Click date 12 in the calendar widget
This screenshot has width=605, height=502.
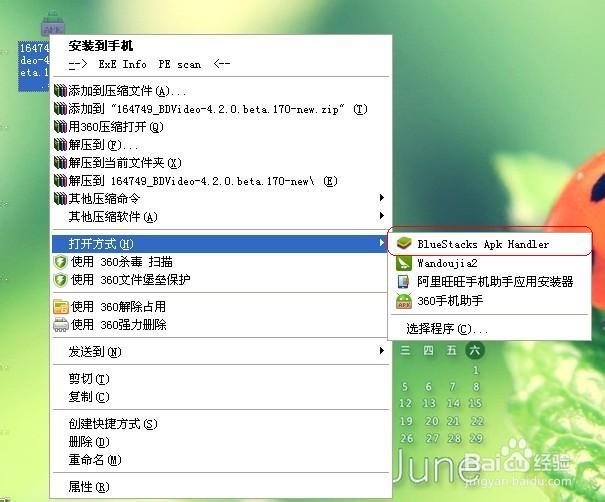[405, 403]
